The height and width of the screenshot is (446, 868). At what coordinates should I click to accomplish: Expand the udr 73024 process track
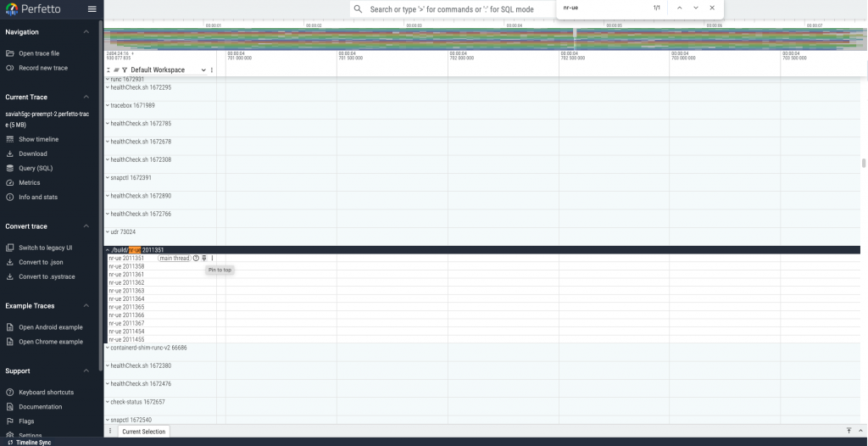tap(108, 231)
